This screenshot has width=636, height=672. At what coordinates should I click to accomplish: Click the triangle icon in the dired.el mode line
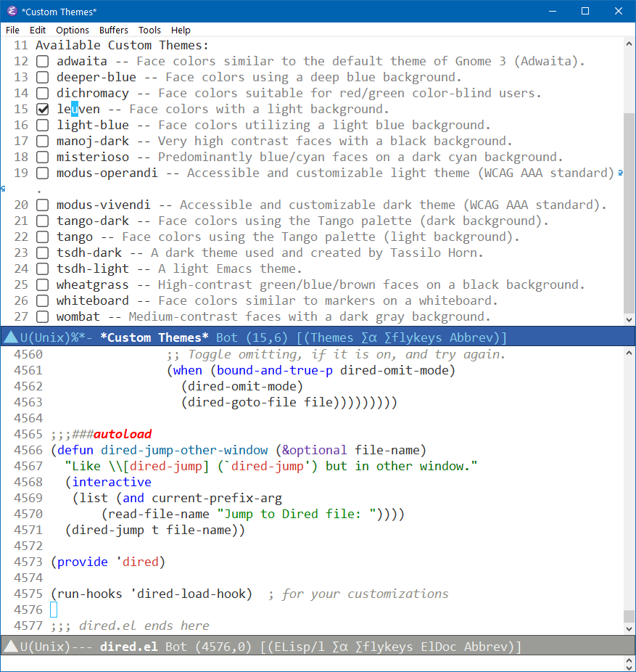click(10, 647)
